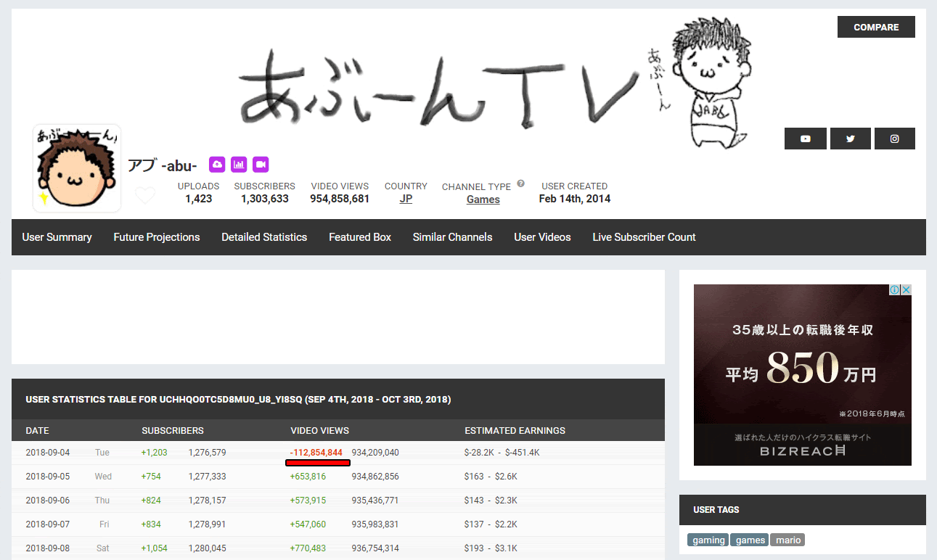Open Live Subscriber Count tab

tap(644, 237)
